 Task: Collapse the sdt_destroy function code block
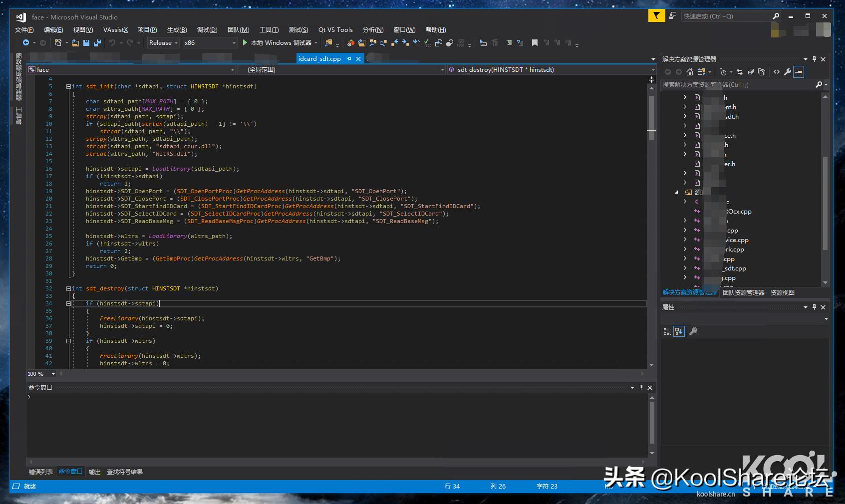(68, 288)
